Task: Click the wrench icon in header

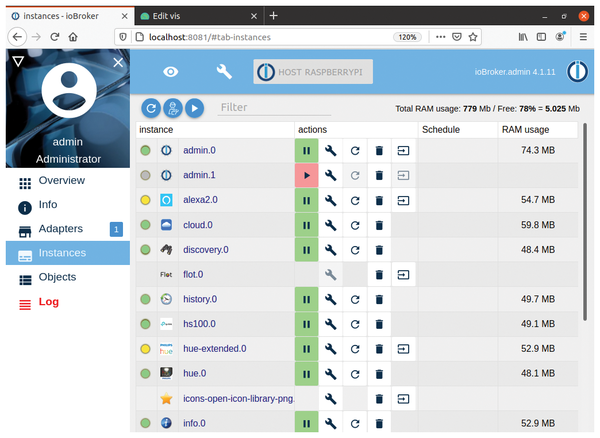Action: click(x=224, y=72)
